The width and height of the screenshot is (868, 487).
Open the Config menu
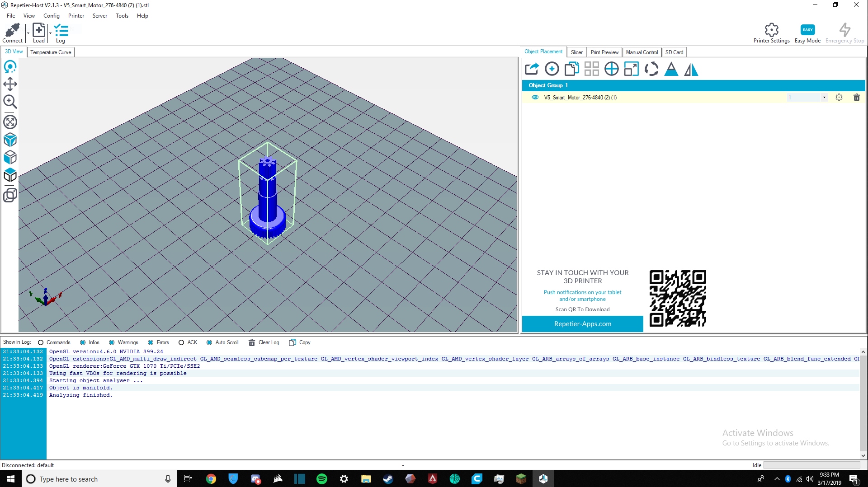pyautogui.click(x=52, y=16)
